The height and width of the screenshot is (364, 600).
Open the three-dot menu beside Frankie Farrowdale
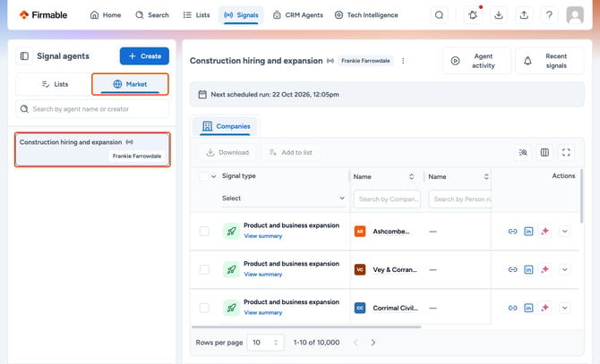403,61
